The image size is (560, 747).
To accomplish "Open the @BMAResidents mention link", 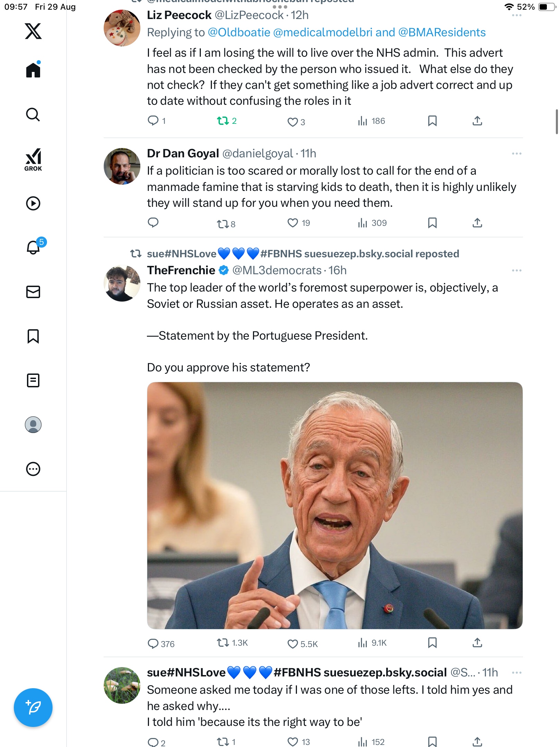I will 442,33.
